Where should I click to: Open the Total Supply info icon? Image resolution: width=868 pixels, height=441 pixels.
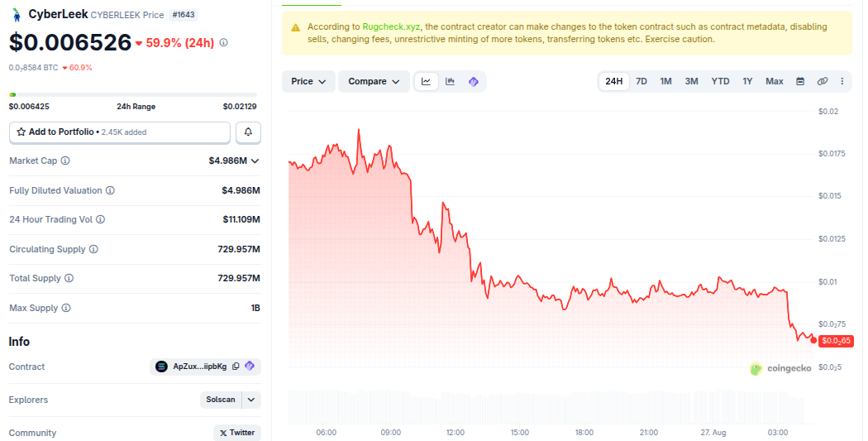point(69,278)
